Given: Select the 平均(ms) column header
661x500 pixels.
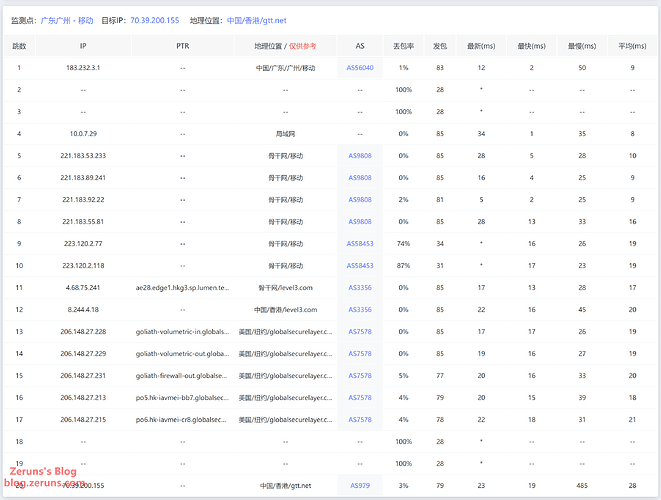Looking at the screenshot, I should pyautogui.click(x=631, y=46).
